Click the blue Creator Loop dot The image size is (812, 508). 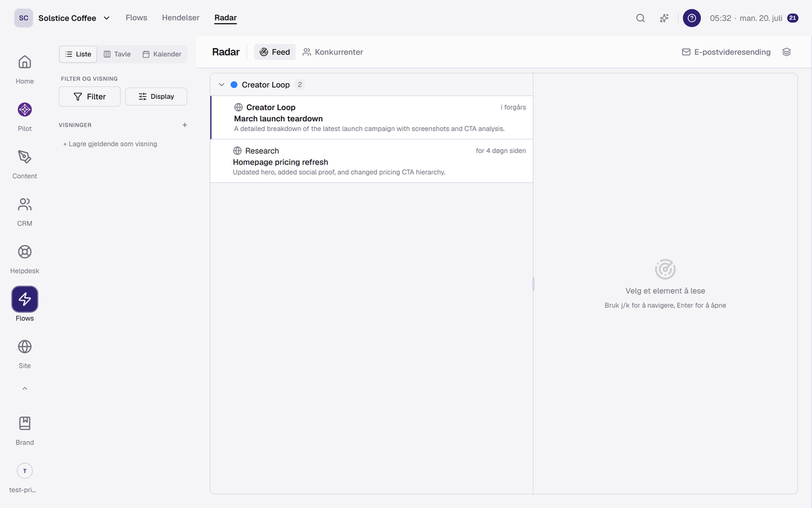(234, 85)
